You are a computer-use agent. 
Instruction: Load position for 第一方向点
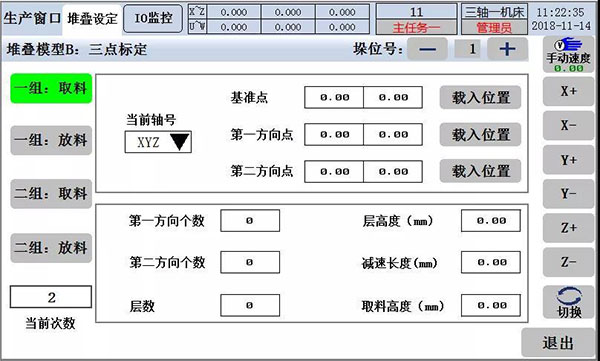click(480, 134)
